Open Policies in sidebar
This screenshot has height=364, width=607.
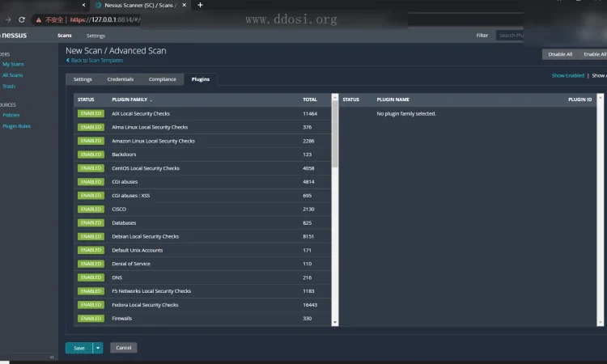(x=11, y=115)
